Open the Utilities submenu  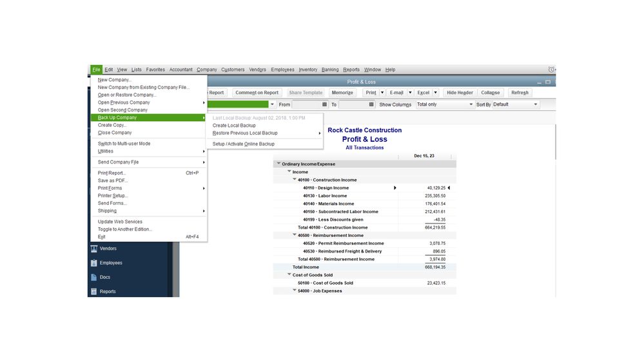click(149, 151)
